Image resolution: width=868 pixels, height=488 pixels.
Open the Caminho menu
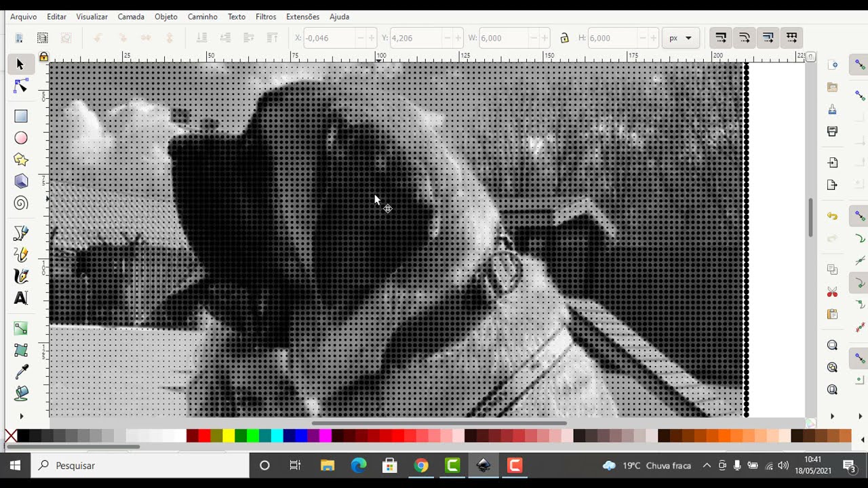[x=203, y=16]
